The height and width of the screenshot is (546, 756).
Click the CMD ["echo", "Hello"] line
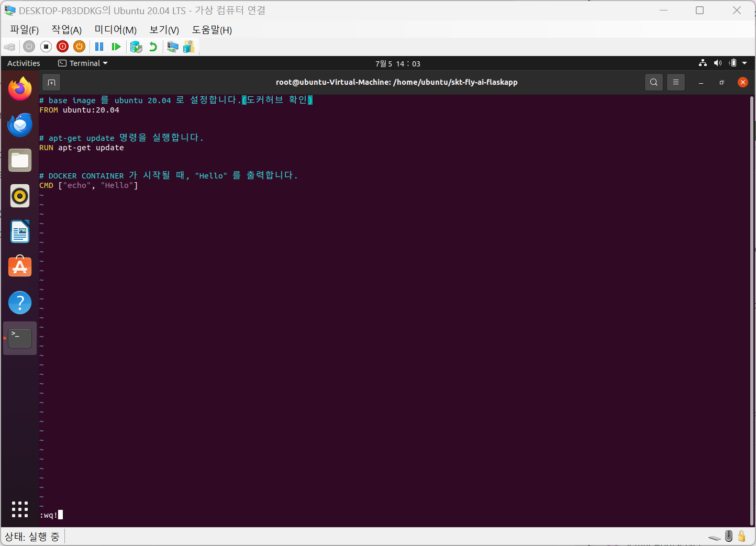[x=88, y=185]
